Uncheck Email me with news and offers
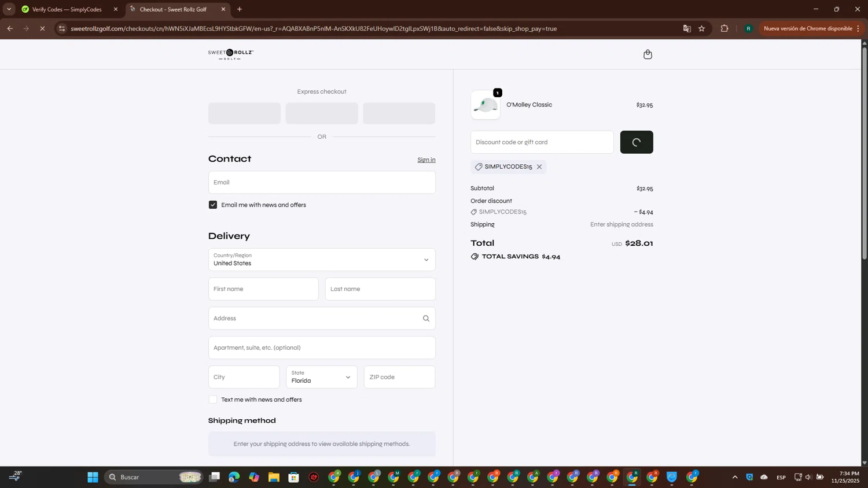This screenshot has height=488, width=868. (213, 205)
